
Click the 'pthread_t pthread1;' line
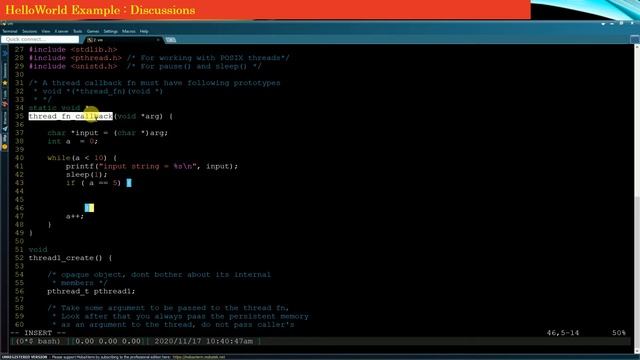pyautogui.click(x=91, y=291)
